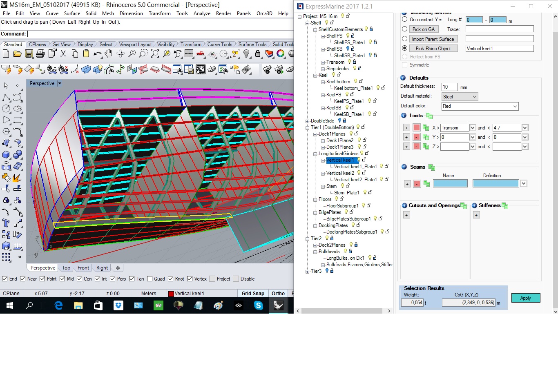Expand the Tier3 tree node

coord(307,271)
